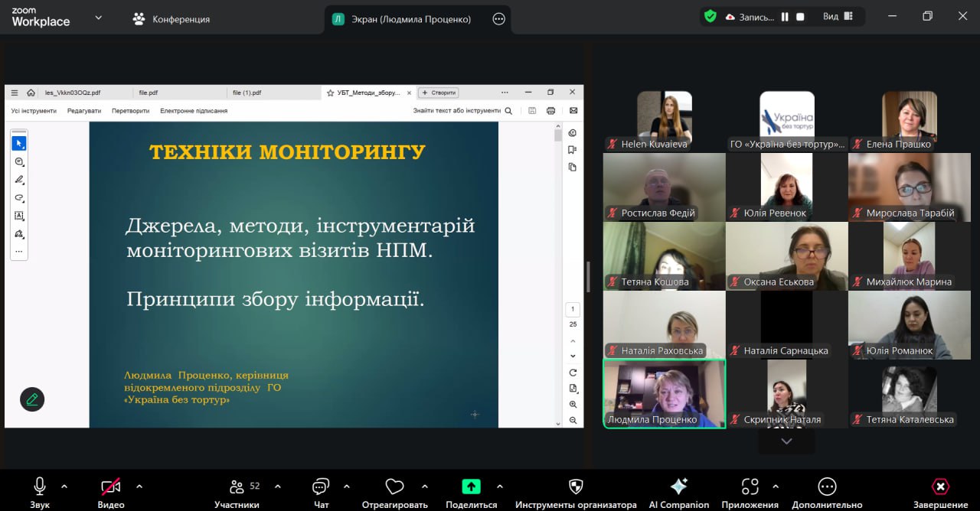This screenshot has width=980, height=511.
Task: Open the Zoom Workplace dropdown chevron
Action: point(98,18)
